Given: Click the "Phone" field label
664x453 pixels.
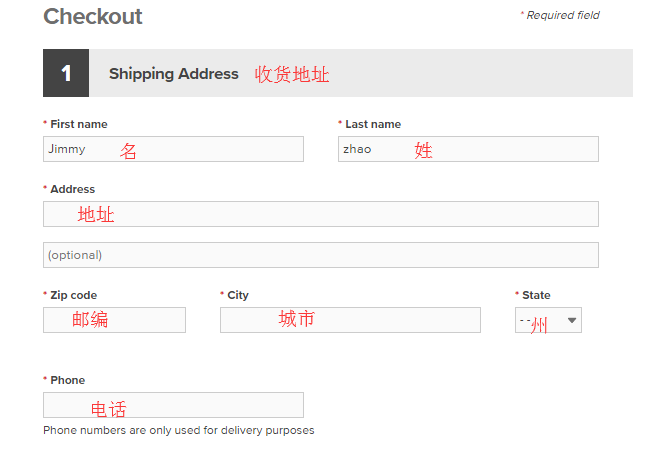Looking at the screenshot, I should [67, 380].
